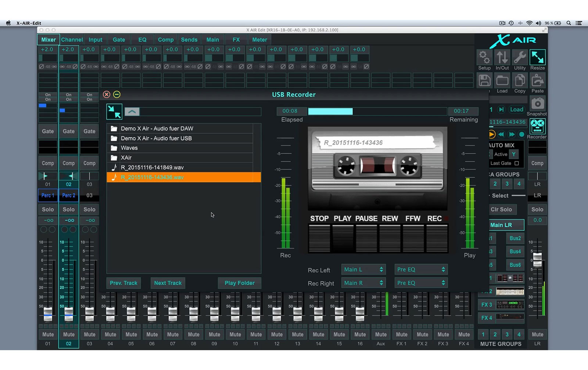Mute channel 08
The image size is (588, 370).
tap(194, 334)
